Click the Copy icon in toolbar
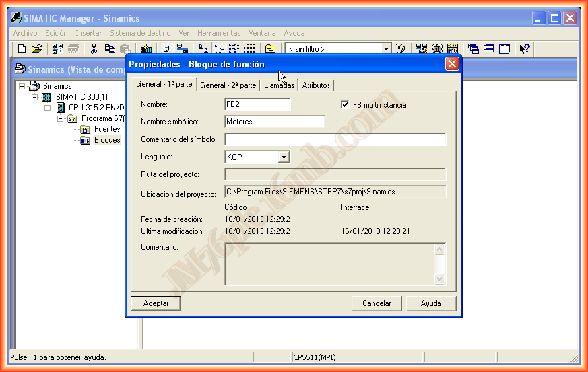Viewport: 588px width, 372px height. click(x=109, y=48)
